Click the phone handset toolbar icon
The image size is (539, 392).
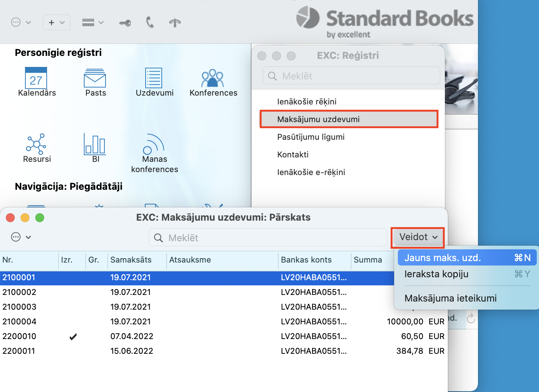click(x=150, y=22)
